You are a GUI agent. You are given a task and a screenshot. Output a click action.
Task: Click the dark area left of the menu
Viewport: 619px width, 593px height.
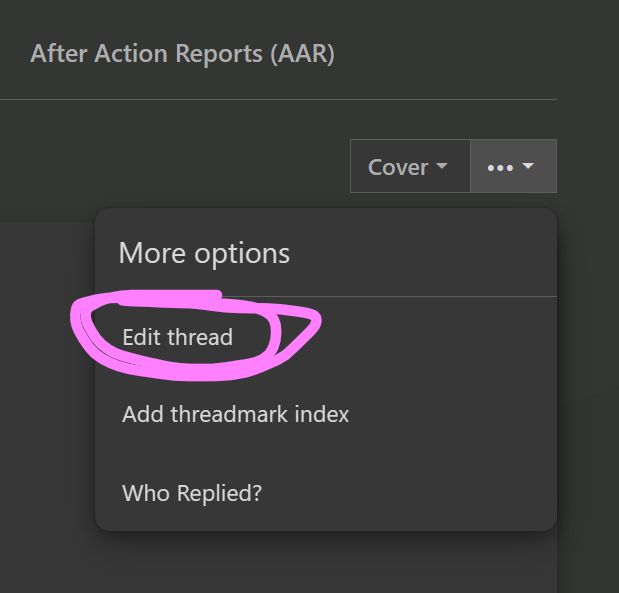(45, 400)
